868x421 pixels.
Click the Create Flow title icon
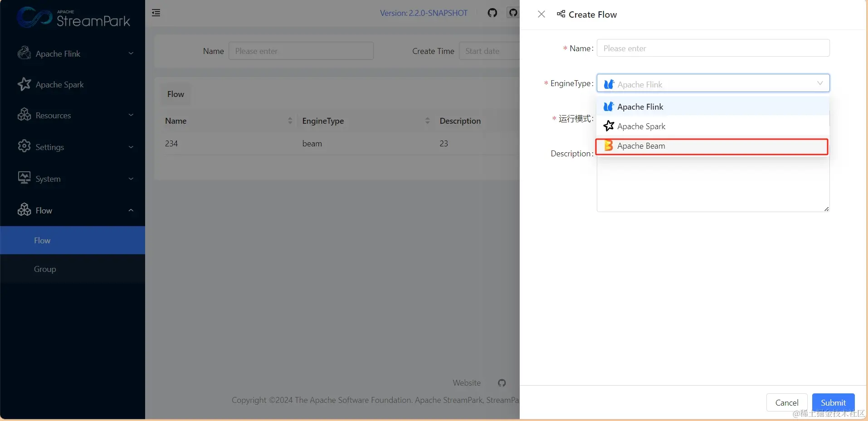click(x=561, y=14)
